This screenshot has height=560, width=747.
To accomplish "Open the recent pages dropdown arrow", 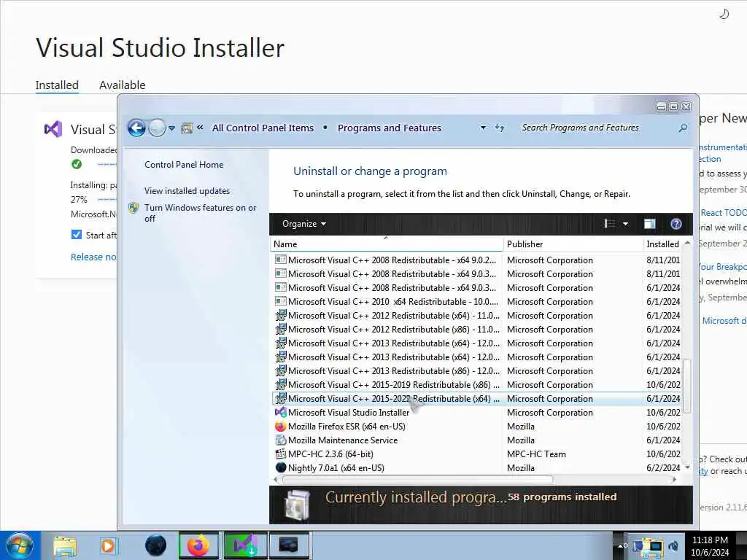I will 171,128.
